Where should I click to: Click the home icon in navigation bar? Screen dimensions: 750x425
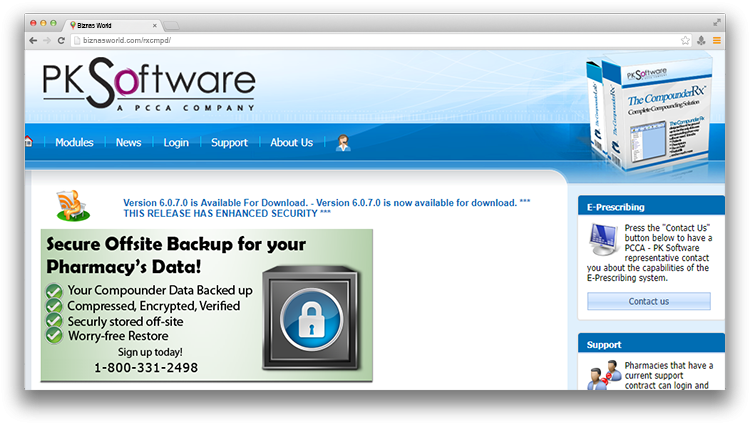coord(29,142)
